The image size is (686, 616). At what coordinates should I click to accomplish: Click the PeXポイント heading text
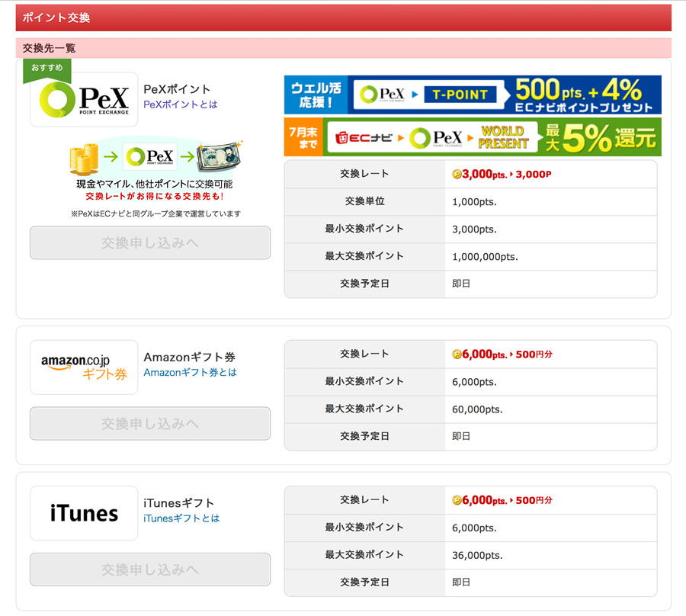coord(177,89)
